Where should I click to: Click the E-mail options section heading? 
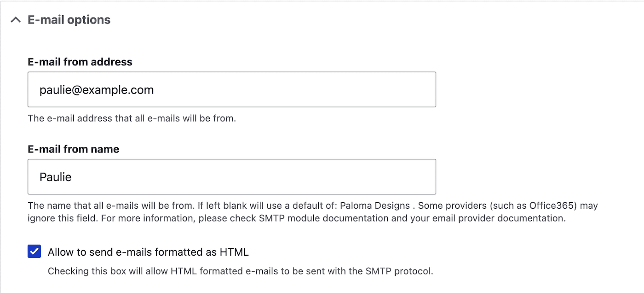click(x=69, y=20)
